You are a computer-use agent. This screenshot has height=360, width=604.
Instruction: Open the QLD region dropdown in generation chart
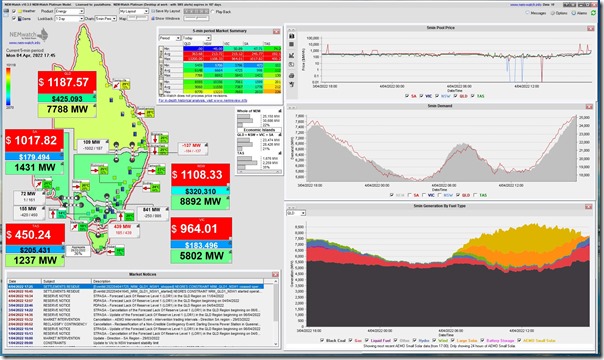click(x=296, y=213)
